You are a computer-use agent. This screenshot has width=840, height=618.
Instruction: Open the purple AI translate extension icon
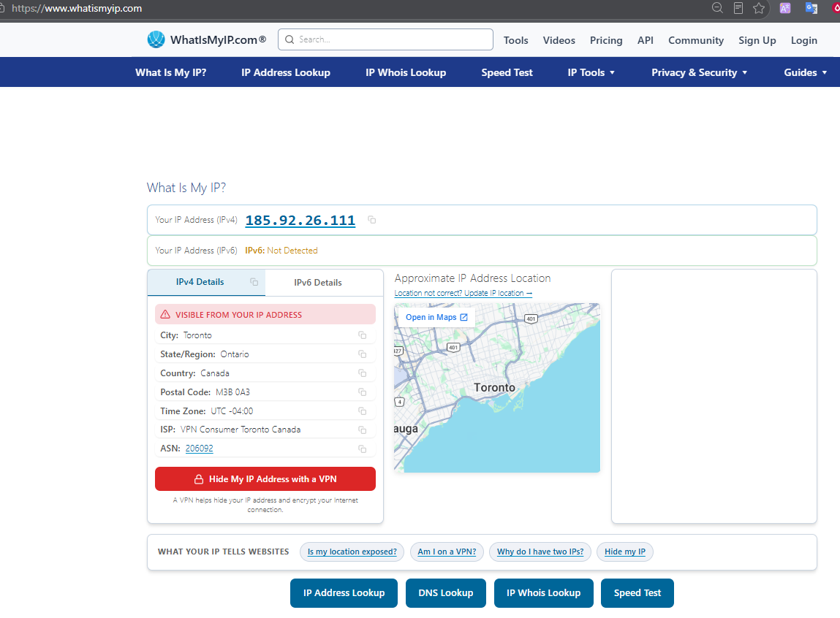(785, 8)
